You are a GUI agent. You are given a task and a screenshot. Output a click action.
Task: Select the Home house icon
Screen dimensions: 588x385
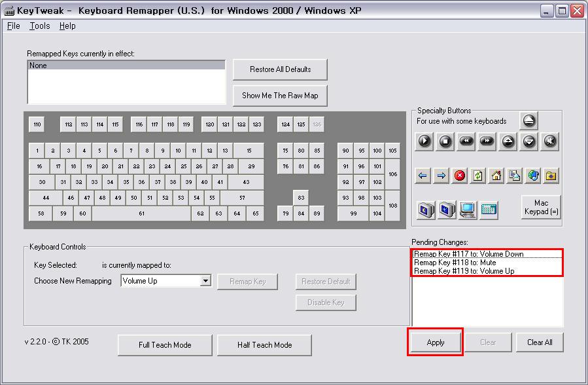(x=496, y=175)
